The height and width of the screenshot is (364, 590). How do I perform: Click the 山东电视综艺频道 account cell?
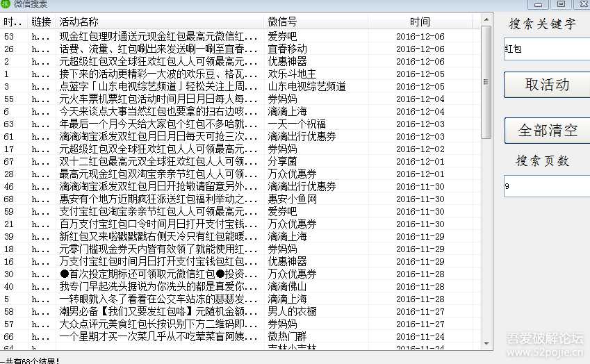(x=306, y=87)
